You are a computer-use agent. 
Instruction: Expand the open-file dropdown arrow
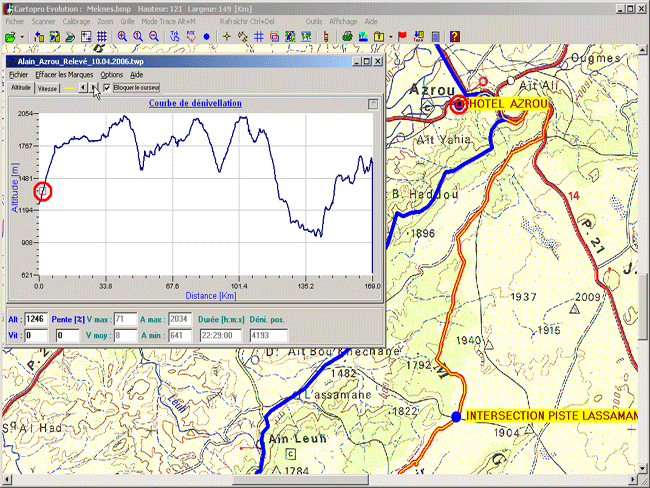pyautogui.click(x=22, y=37)
